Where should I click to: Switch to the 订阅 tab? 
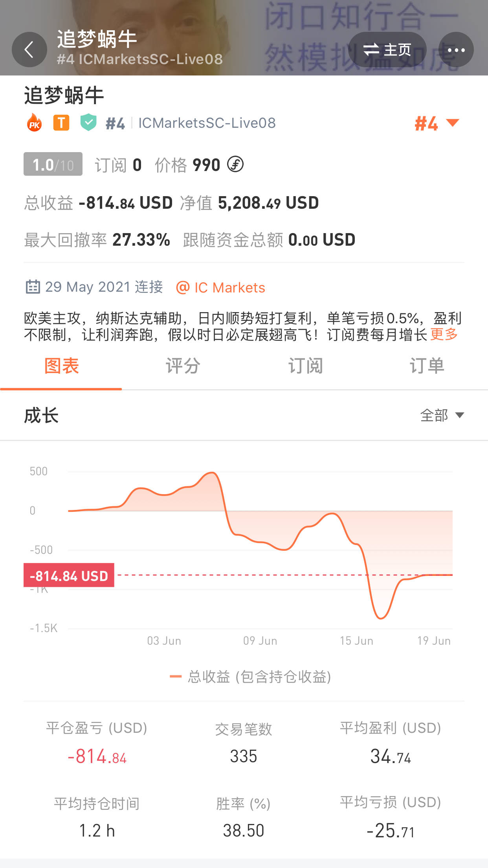click(305, 366)
